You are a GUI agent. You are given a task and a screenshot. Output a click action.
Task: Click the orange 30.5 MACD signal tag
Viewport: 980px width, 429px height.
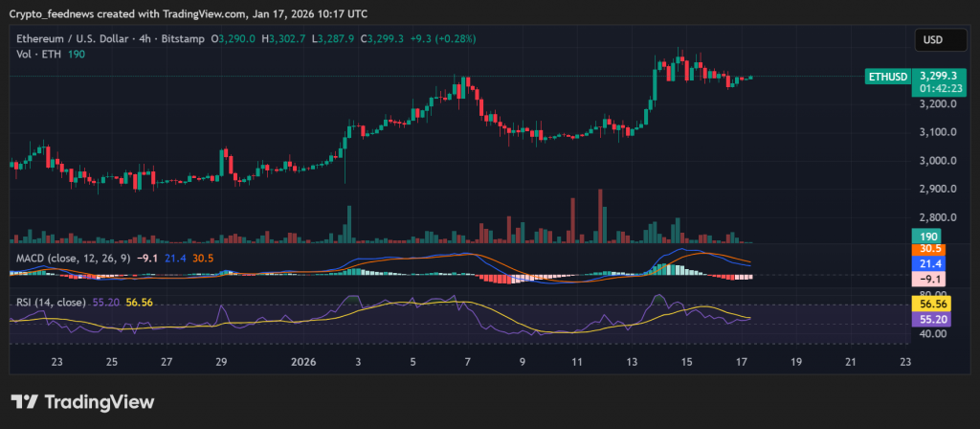coord(929,249)
